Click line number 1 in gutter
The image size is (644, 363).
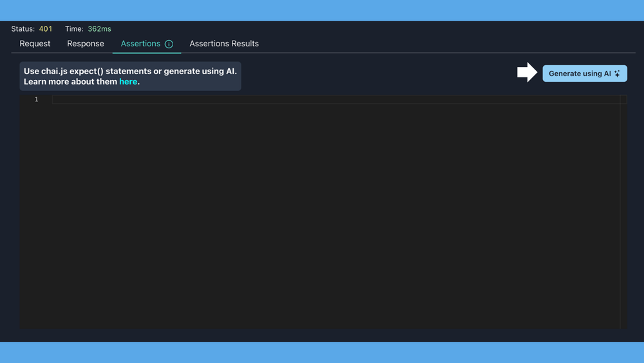tap(37, 99)
